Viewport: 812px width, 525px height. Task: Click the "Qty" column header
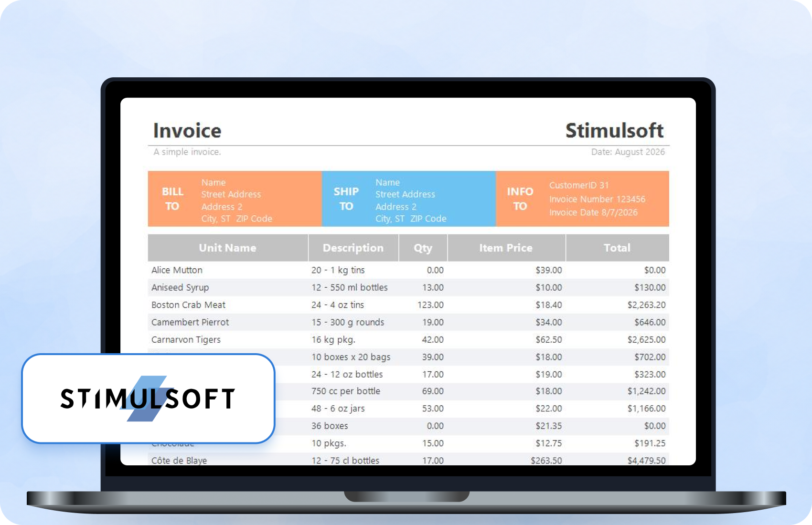tap(423, 248)
